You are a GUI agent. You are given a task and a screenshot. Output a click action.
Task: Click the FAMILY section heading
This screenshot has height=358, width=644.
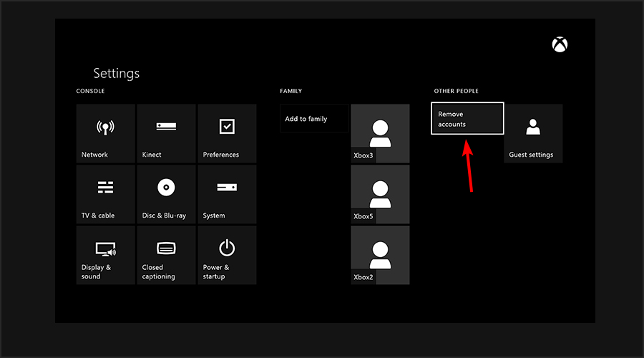291,91
